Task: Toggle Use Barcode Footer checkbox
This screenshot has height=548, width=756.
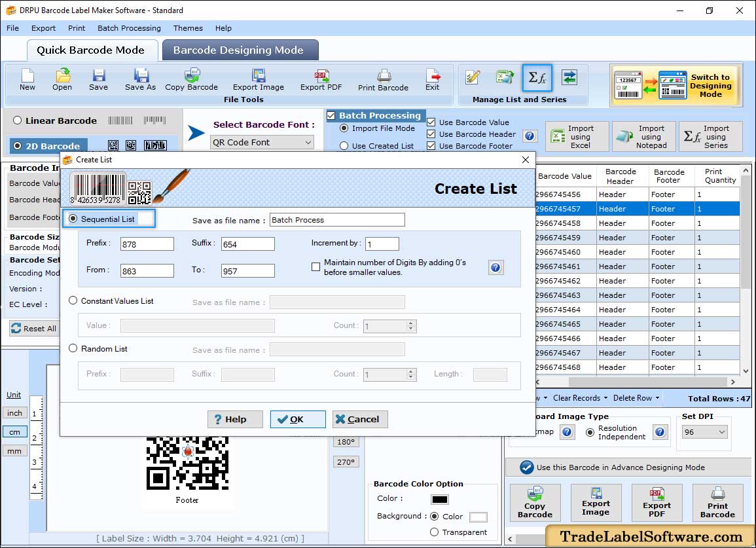Action: pyautogui.click(x=431, y=146)
